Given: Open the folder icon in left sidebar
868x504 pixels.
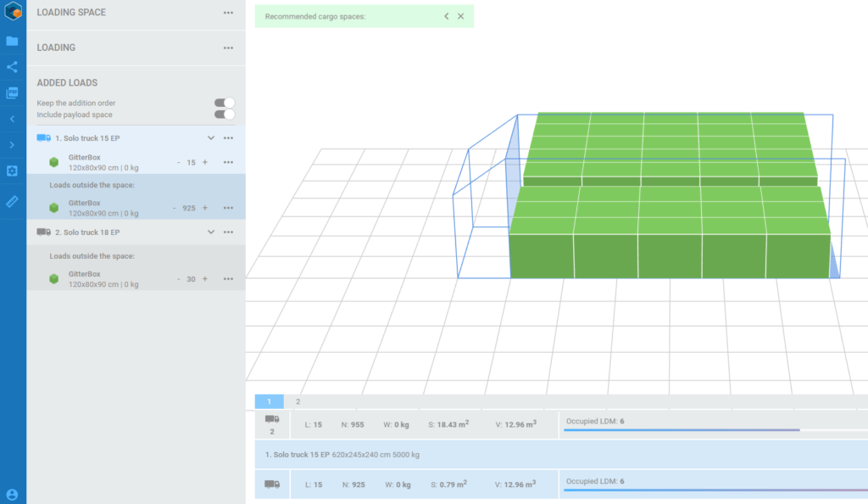Looking at the screenshot, I should (12, 41).
